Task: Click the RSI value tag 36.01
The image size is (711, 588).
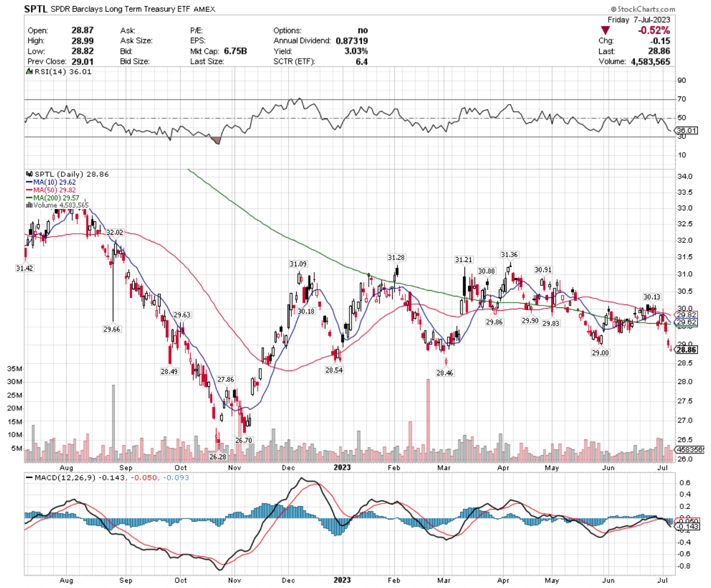Action: point(687,130)
